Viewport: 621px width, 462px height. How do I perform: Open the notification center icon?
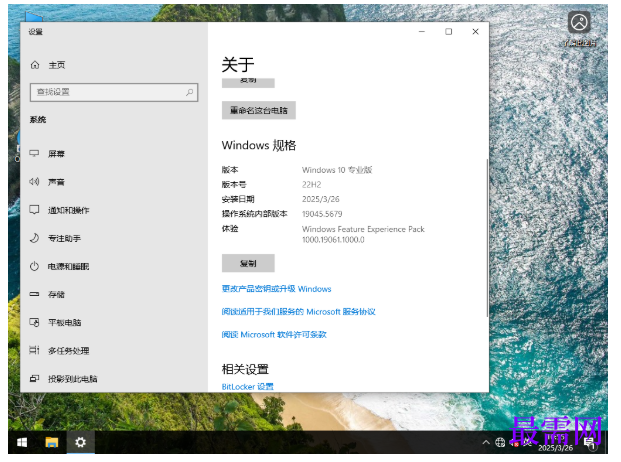(591, 443)
